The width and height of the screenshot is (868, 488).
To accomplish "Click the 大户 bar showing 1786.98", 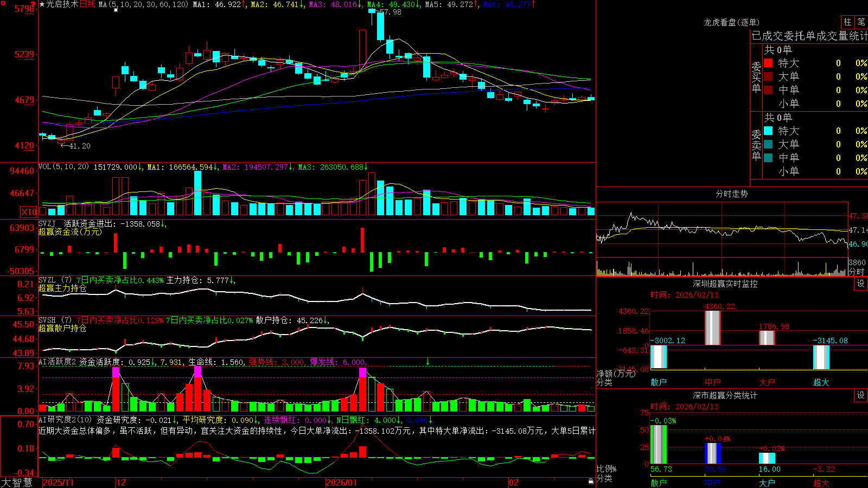I will click(767, 338).
